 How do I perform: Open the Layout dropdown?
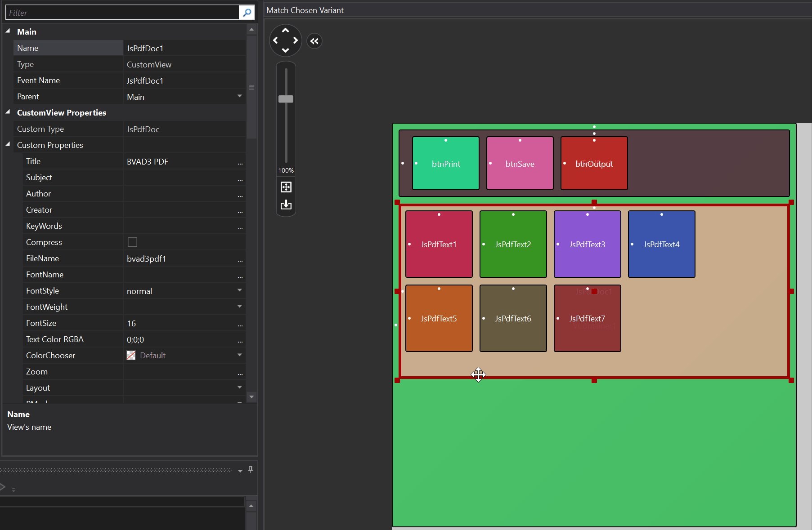pos(240,387)
